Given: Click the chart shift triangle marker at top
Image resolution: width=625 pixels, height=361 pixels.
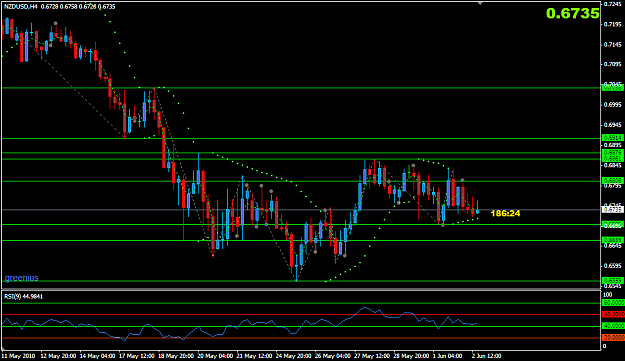Looking at the screenshot, I should [x=480, y=3].
